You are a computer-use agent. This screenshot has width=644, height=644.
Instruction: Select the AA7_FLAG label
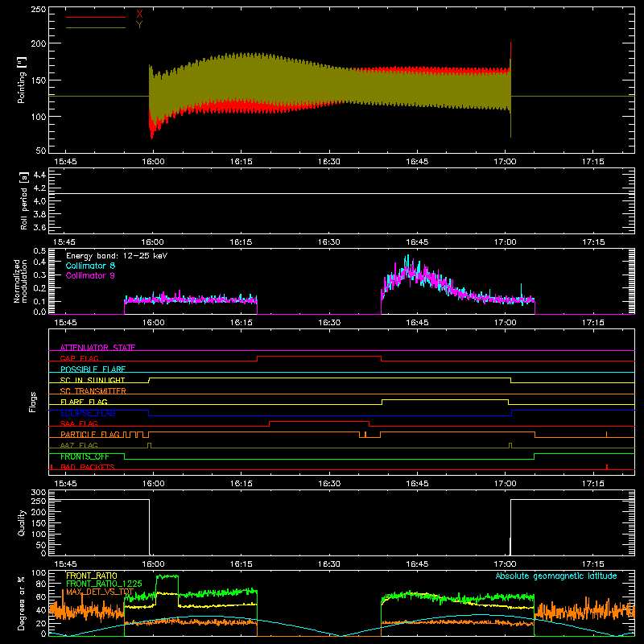[x=79, y=445]
